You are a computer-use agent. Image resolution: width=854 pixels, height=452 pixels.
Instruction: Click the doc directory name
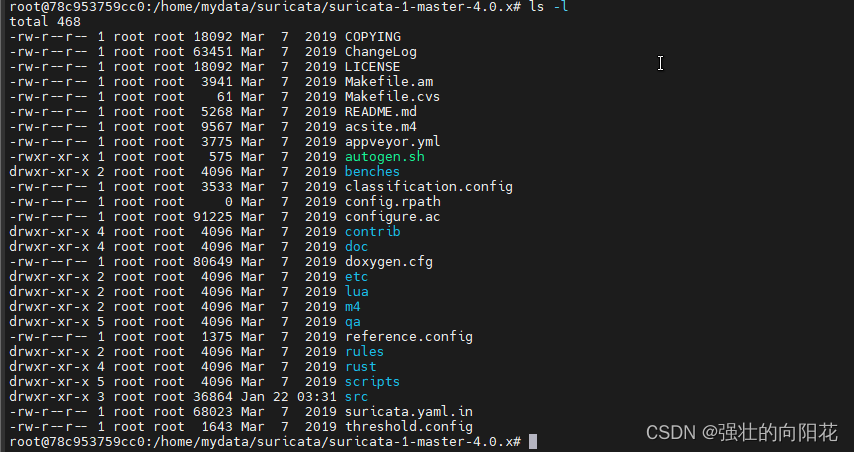coord(356,247)
